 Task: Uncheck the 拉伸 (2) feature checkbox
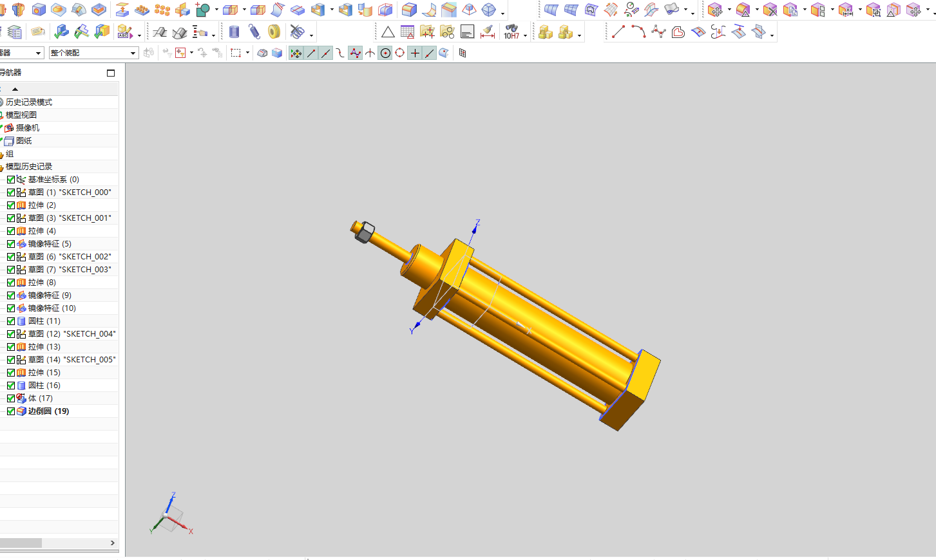pyautogui.click(x=11, y=205)
